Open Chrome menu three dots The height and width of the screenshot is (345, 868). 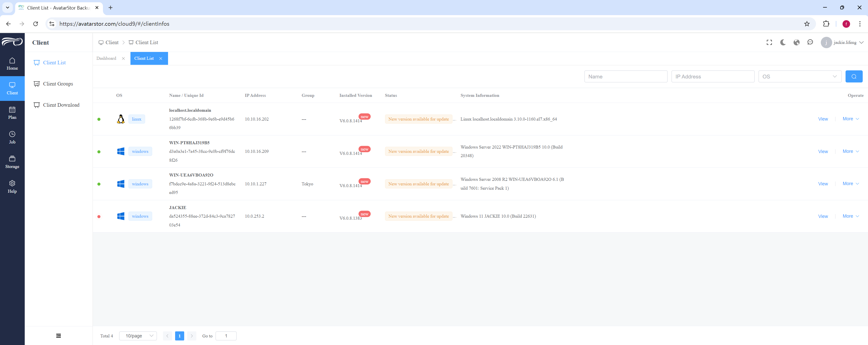point(860,24)
